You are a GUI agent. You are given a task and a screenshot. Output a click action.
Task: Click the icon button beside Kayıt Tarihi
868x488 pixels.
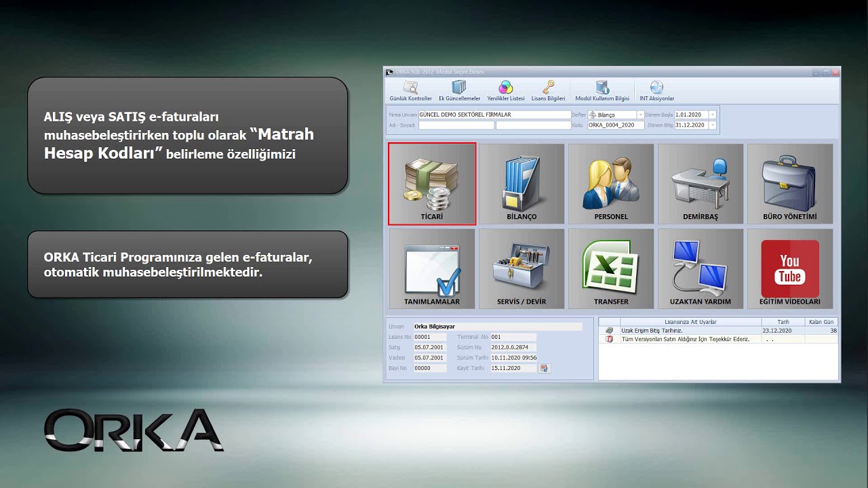pos(545,368)
